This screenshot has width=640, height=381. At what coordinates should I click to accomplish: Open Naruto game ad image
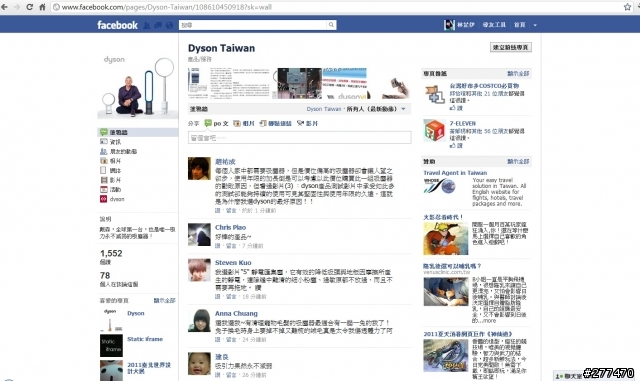click(445, 239)
